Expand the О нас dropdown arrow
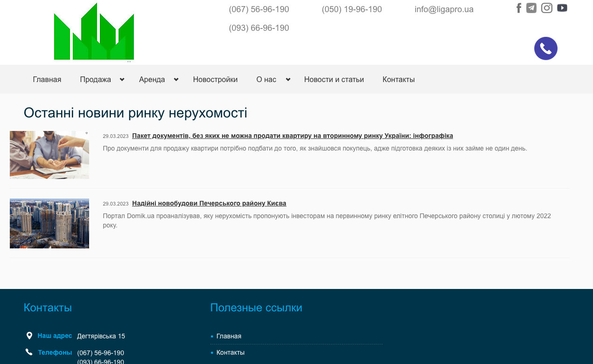This screenshot has width=593, height=364. tap(288, 80)
